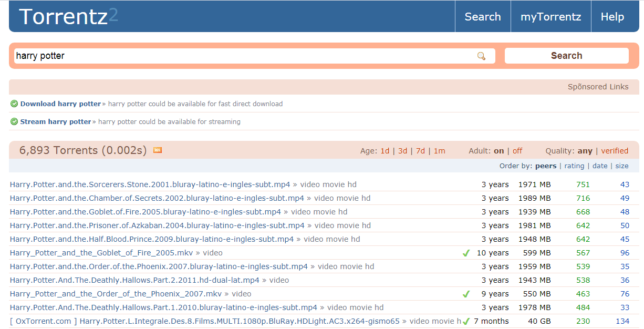Open Sorcerers.Stone.2001 bluray torrent

point(150,184)
